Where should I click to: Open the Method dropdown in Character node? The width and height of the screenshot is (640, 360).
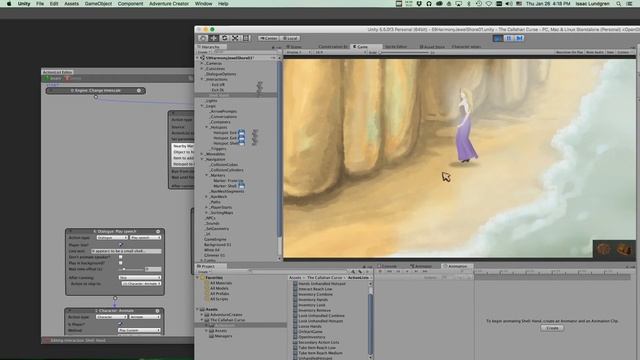[139, 330]
